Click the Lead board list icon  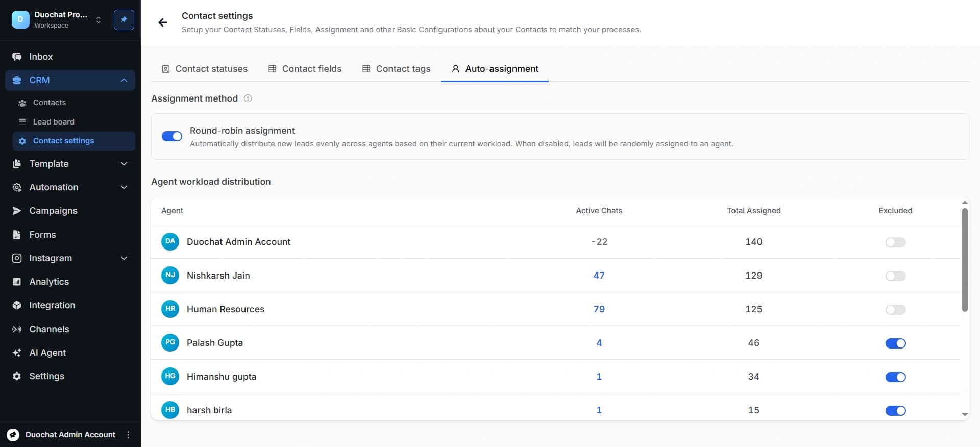(22, 122)
